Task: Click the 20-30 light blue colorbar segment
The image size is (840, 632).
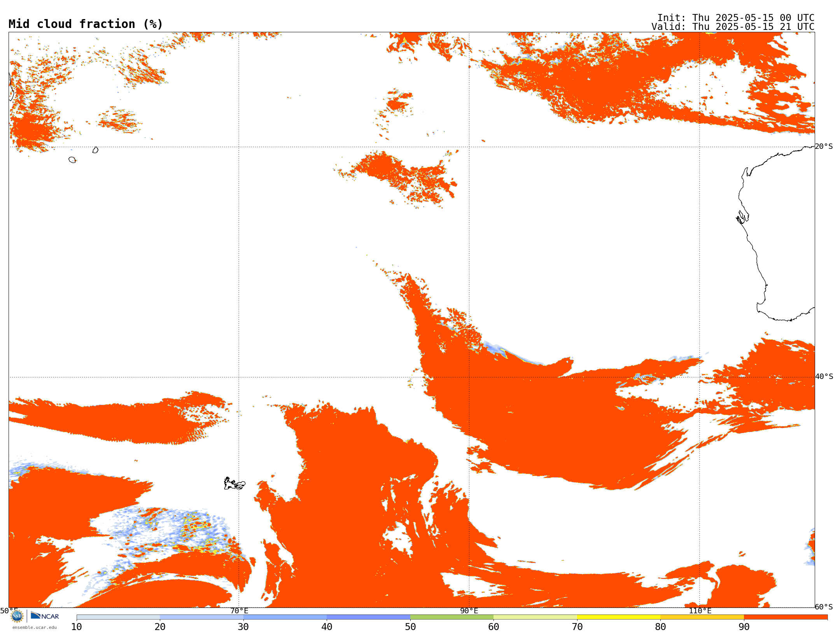Action: (201, 617)
